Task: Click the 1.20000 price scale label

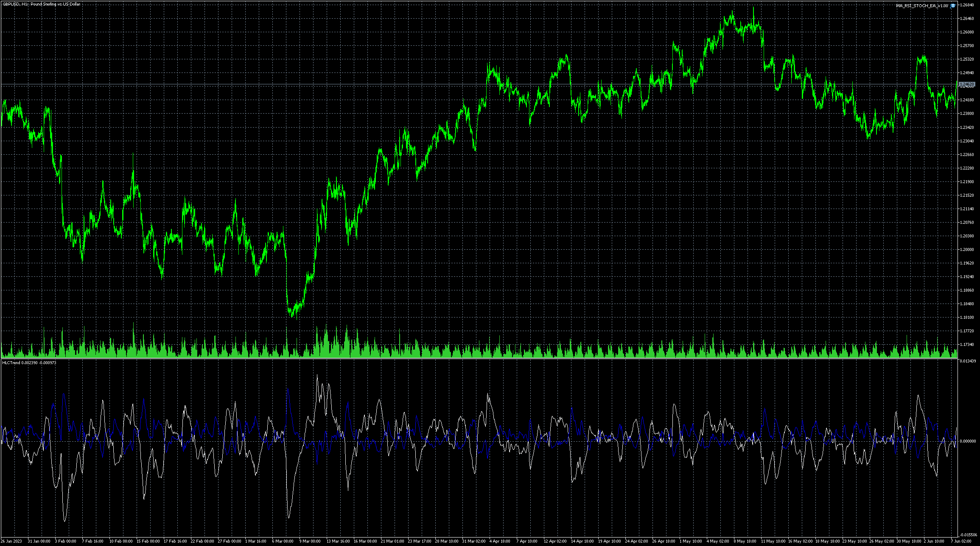Action: pyautogui.click(x=967, y=250)
